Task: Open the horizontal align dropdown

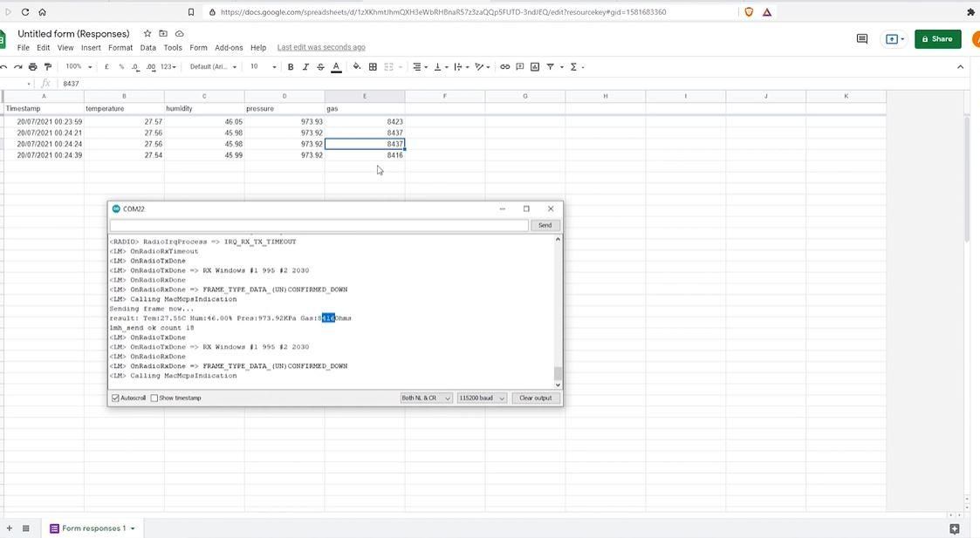Action: tap(420, 67)
